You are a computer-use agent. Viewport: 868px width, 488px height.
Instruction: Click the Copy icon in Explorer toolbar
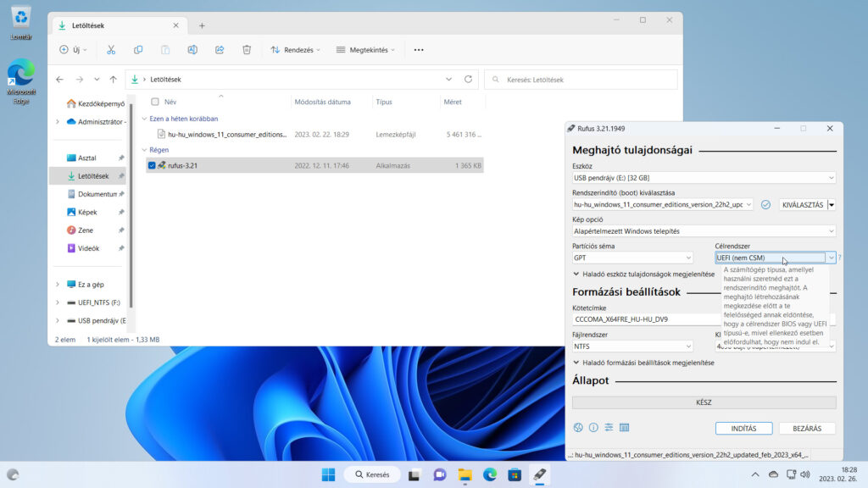tap(138, 50)
